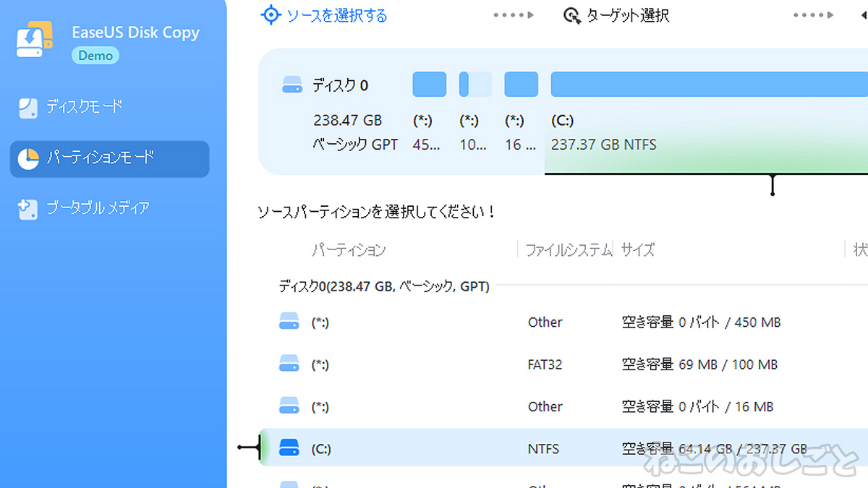Click the 238.47 GB disk size text
Screen dimensions: 868x488
(348, 121)
